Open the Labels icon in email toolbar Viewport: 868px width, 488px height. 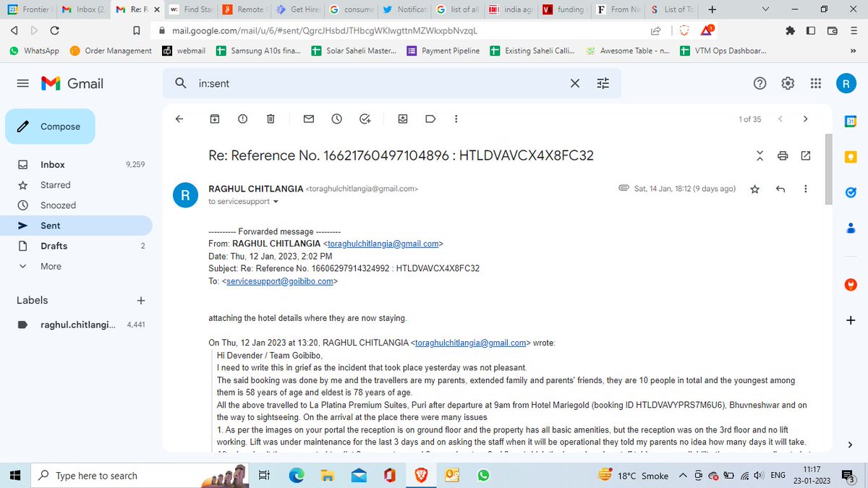click(x=430, y=119)
